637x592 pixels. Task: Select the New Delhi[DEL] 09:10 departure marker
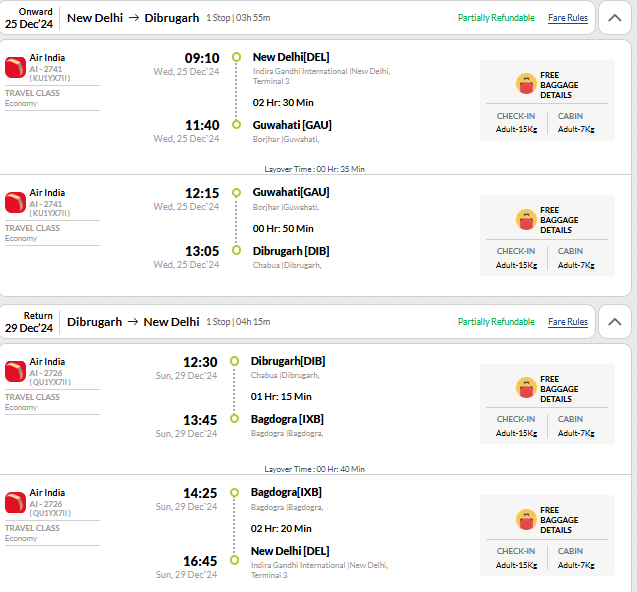tap(236, 57)
